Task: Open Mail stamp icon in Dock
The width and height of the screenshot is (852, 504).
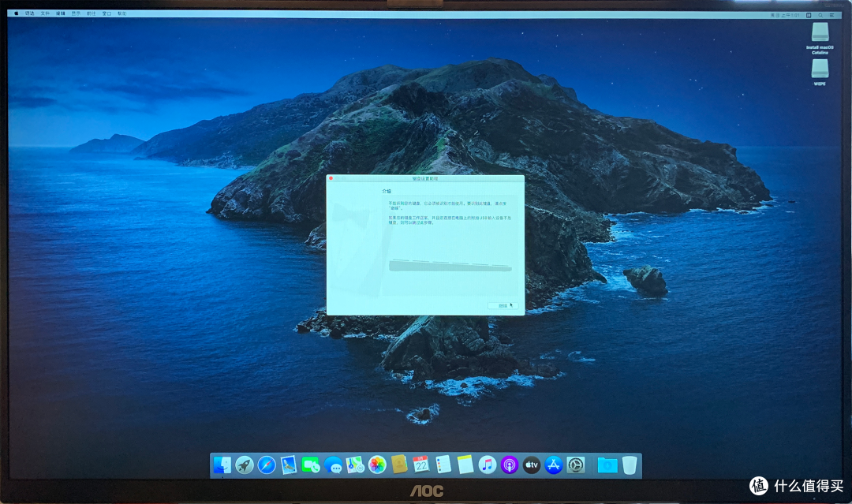Action: pyautogui.click(x=289, y=465)
